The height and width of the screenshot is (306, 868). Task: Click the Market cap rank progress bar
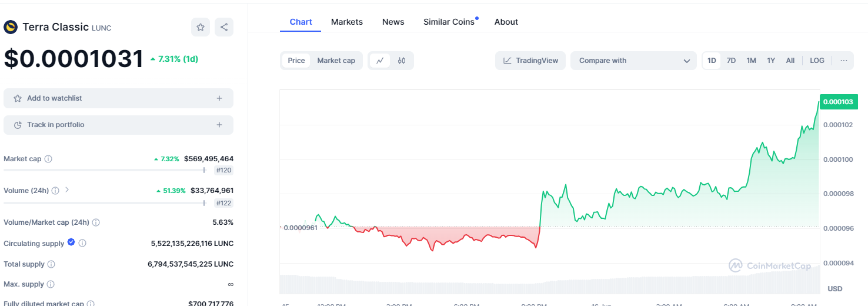[104, 170]
